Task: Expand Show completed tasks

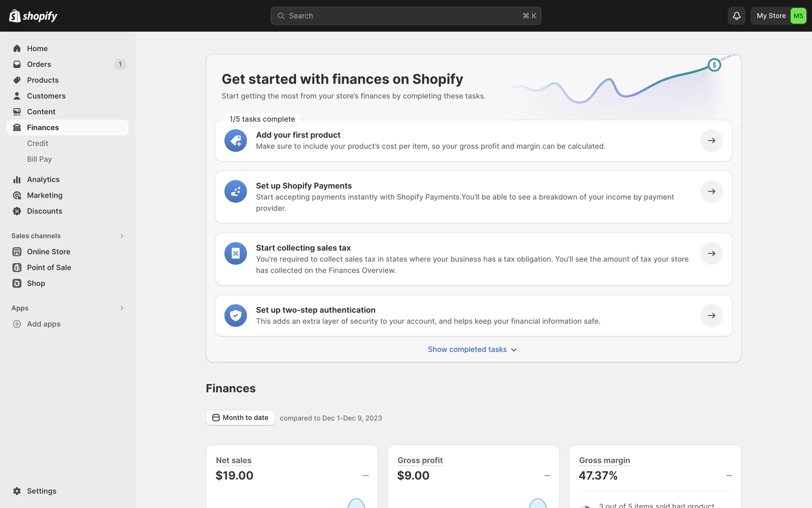Action: coord(472,350)
